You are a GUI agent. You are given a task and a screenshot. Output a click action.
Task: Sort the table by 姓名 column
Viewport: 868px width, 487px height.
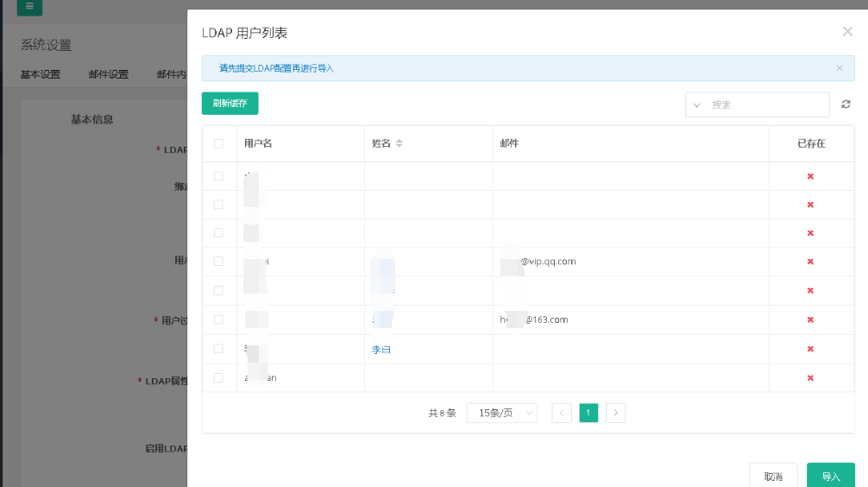tap(399, 143)
